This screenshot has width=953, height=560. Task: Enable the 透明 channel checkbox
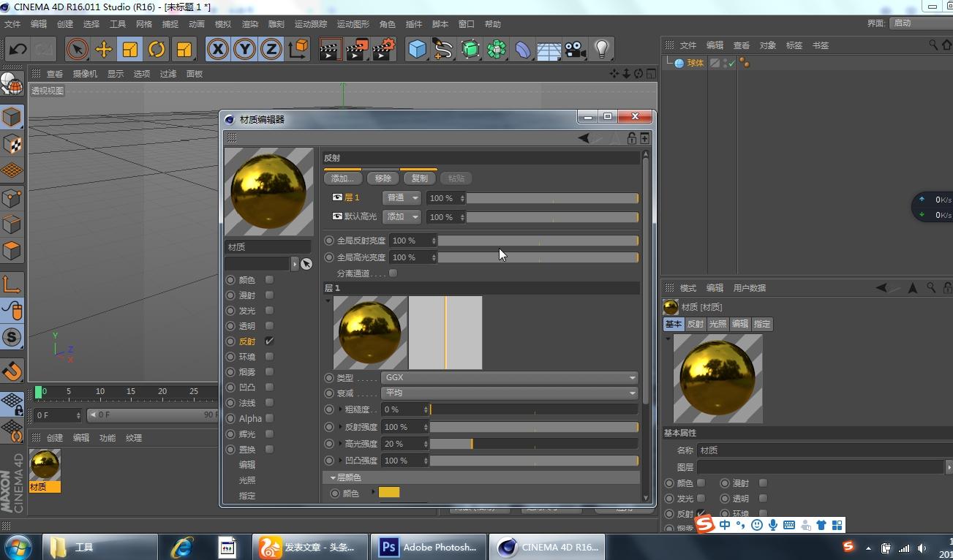pos(270,325)
